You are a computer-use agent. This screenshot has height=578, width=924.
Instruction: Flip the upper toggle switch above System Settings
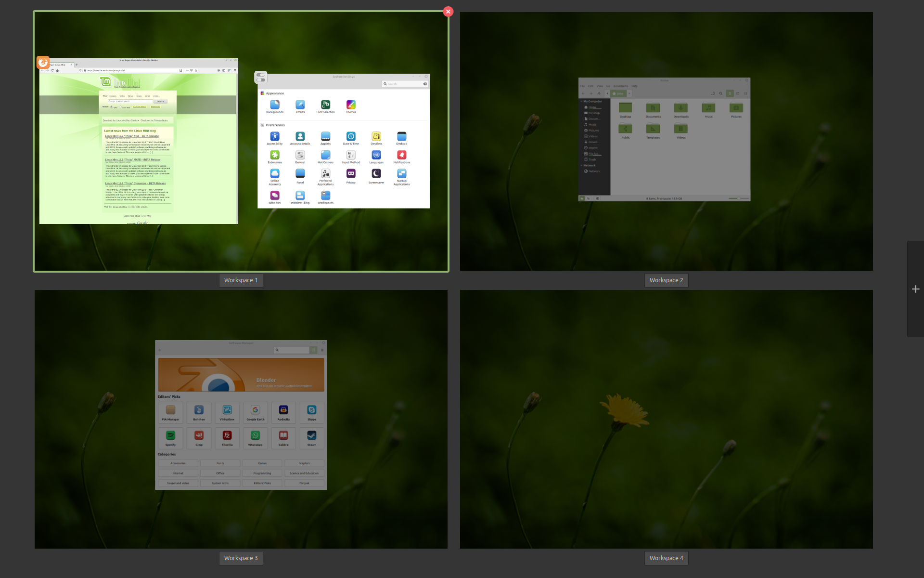click(261, 75)
